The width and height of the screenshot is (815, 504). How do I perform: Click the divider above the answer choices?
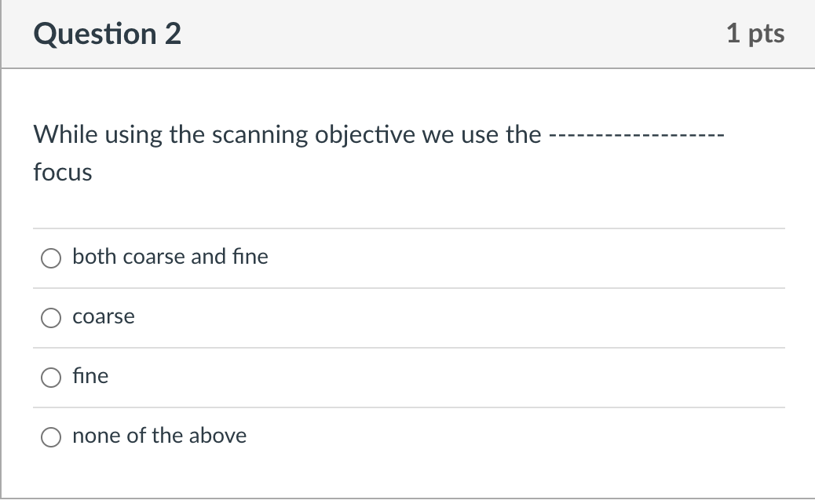tap(408, 228)
